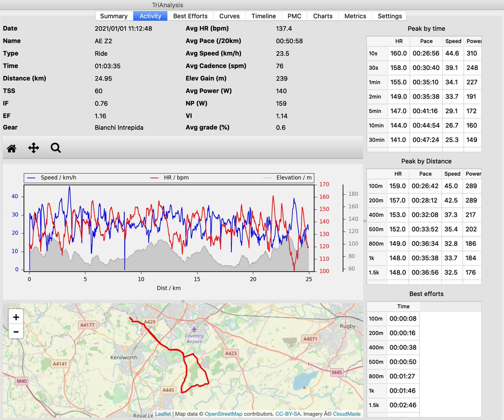Open the CloudMade attribution link
The width and height of the screenshot is (504, 420).
coord(347,414)
